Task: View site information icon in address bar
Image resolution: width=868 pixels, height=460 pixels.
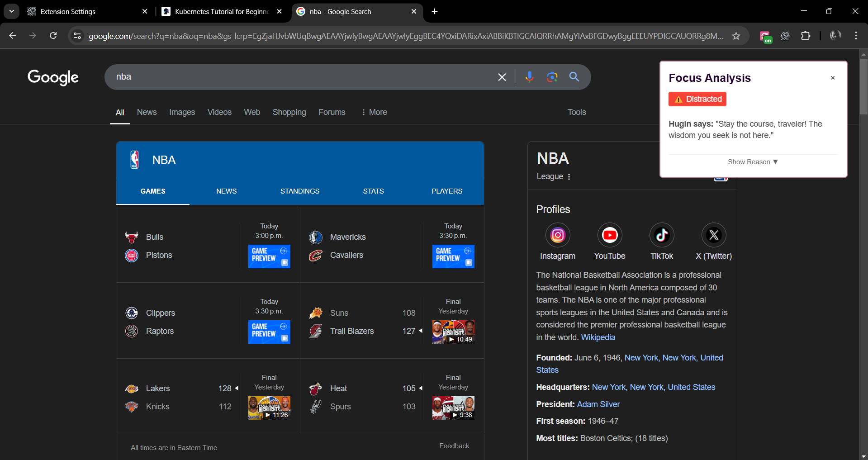Action: [x=77, y=36]
